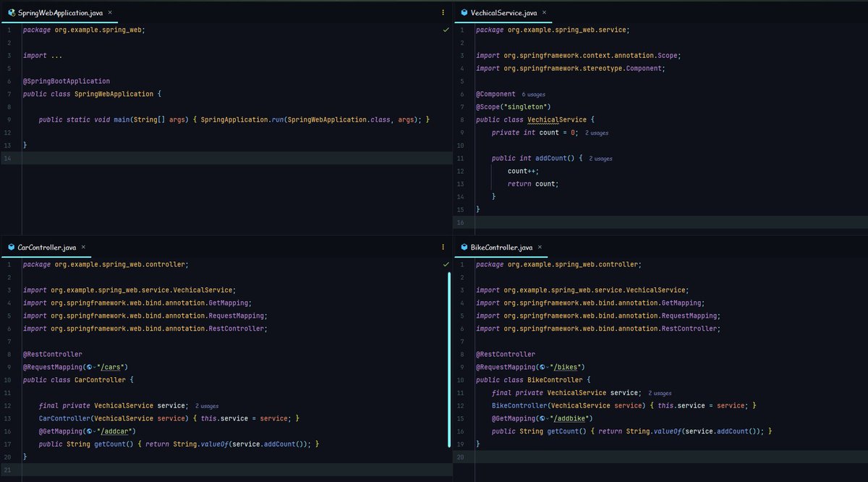The height and width of the screenshot is (482, 868).
Task: Click @RestController annotation in BikeController.java
Action: [x=506, y=355]
